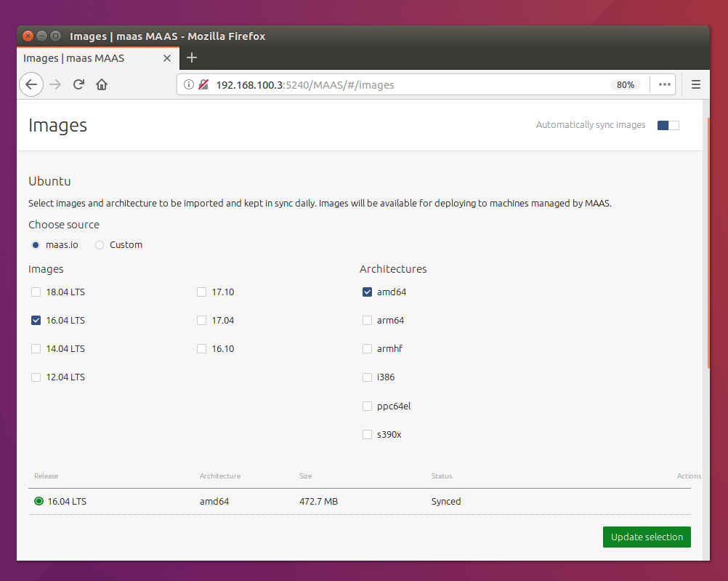Check the 14.04 LTS image

coord(36,348)
